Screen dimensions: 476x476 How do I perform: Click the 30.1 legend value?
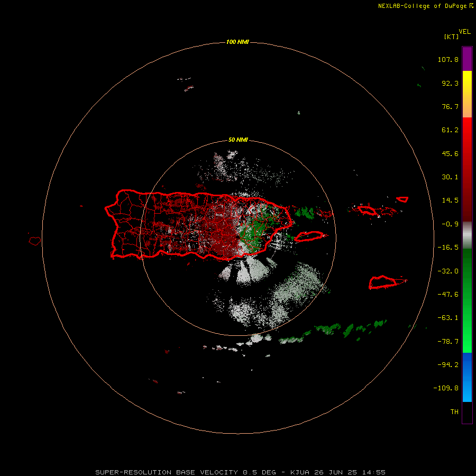(x=450, y=177)
